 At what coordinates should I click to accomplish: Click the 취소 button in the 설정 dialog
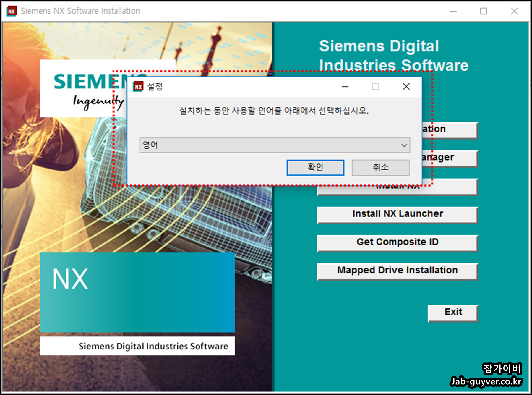coord(381,168)
